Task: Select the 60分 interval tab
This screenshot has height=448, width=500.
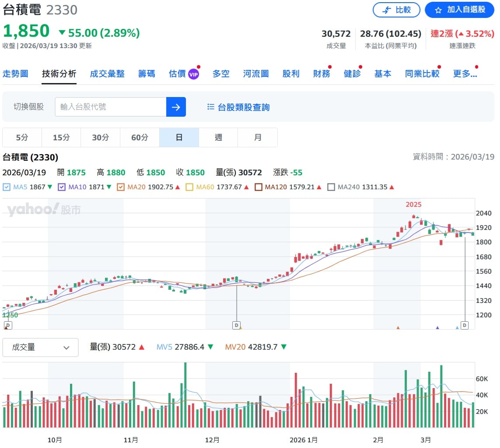Action: click(x=140, y=138)
